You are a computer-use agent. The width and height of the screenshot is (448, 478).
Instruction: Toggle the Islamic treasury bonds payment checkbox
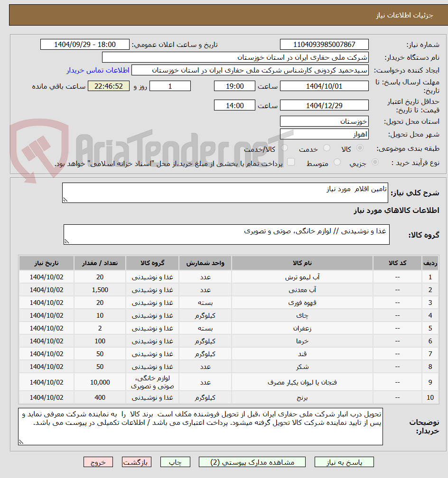pyautogui.click(x=291, y=162)
